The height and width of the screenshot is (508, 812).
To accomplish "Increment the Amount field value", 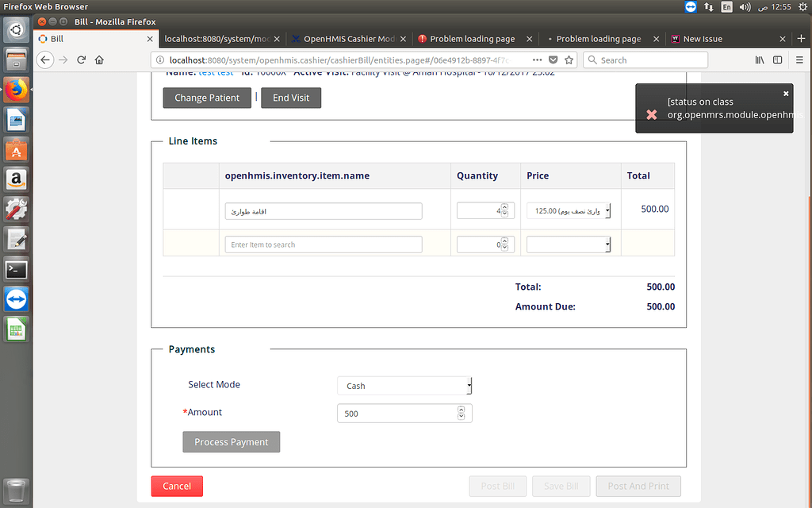I will coord(461,409).
